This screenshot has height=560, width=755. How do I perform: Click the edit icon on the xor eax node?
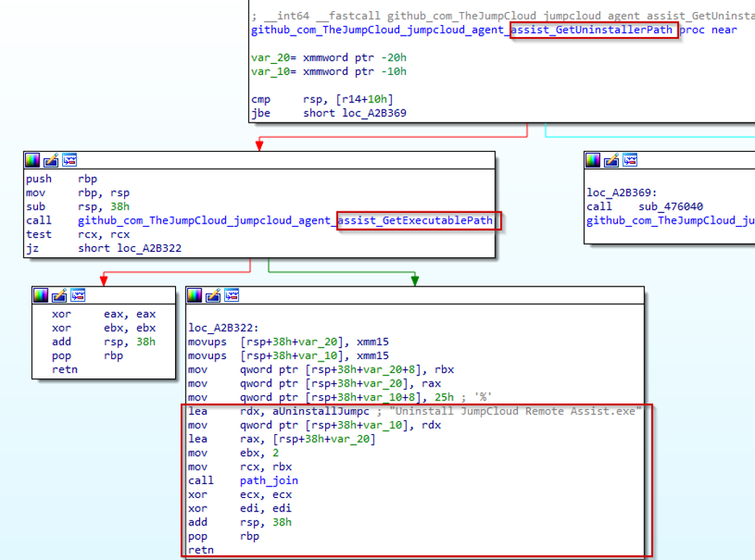[58, 295]
